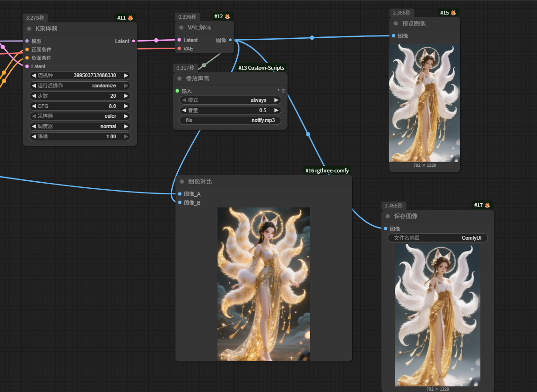Screen dimensions: 537x392
Task: Collapse the 保存图像 node via its title dot
Action: (x=388, y=216)
